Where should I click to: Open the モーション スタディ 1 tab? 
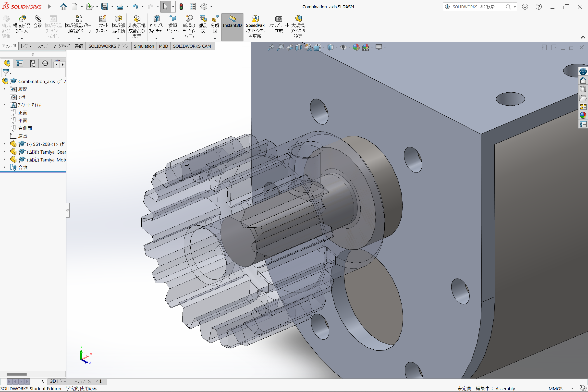tap(86, 381)
